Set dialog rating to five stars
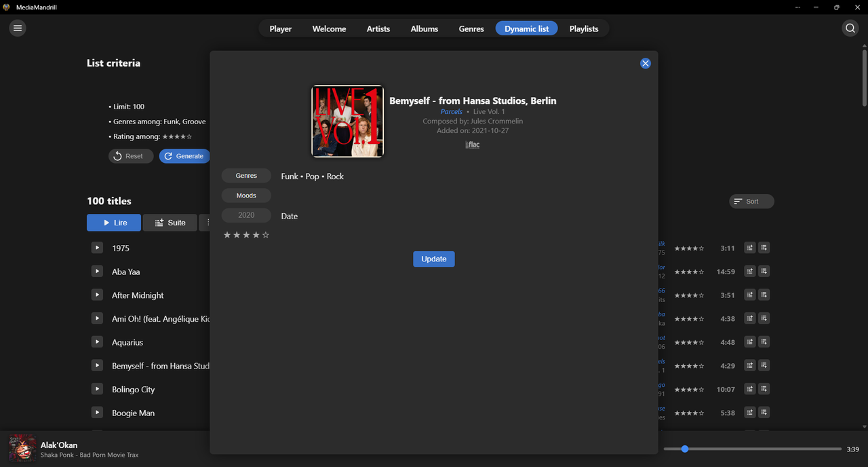 point(266,235)
